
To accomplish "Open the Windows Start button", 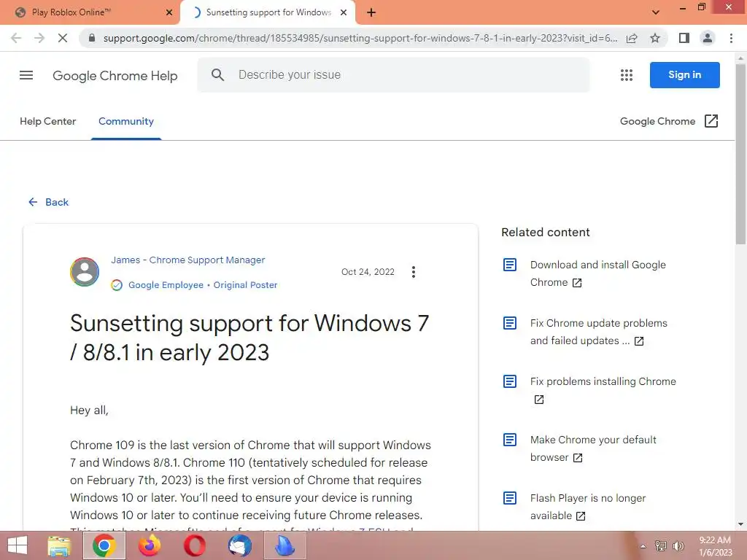I will coord(18,545).
